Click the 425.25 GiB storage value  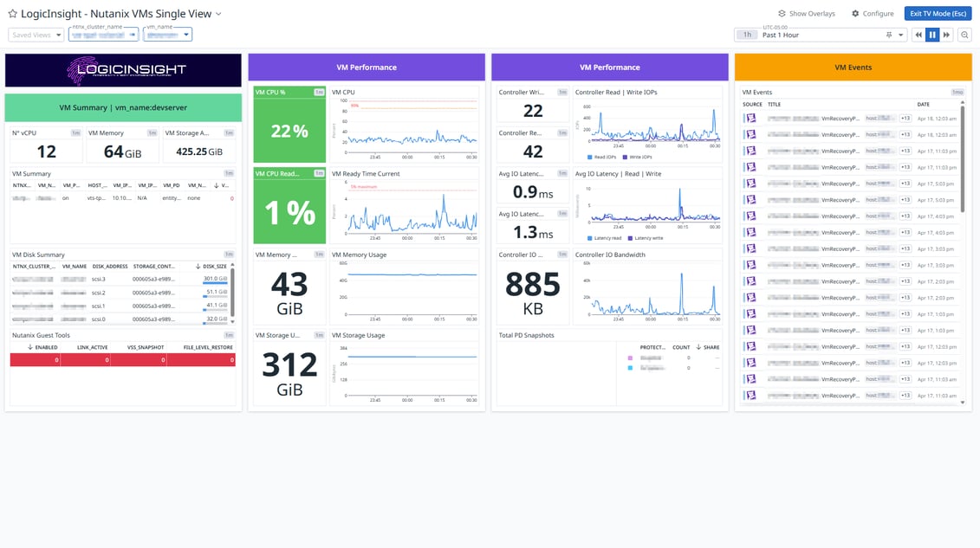coord(198,152)
